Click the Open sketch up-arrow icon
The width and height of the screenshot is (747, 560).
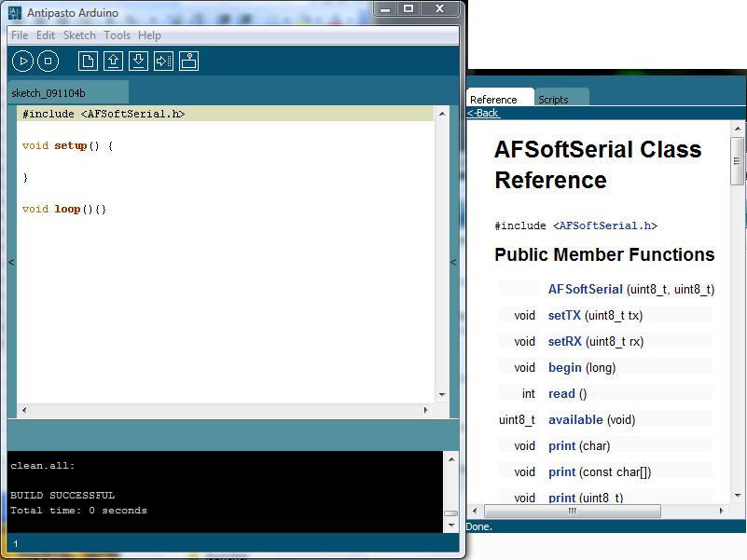click(113, 61)
